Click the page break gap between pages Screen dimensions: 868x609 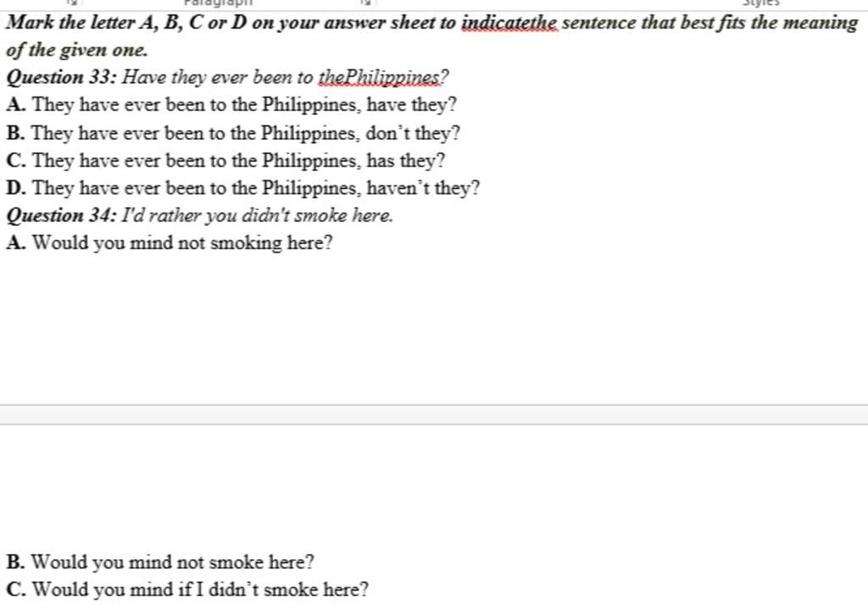pos(434,415)
